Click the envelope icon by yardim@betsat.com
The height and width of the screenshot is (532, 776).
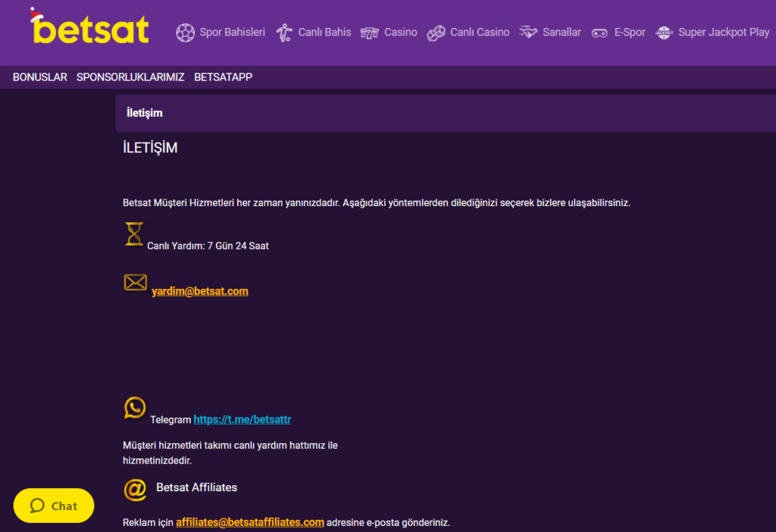[x=135, y=283]
